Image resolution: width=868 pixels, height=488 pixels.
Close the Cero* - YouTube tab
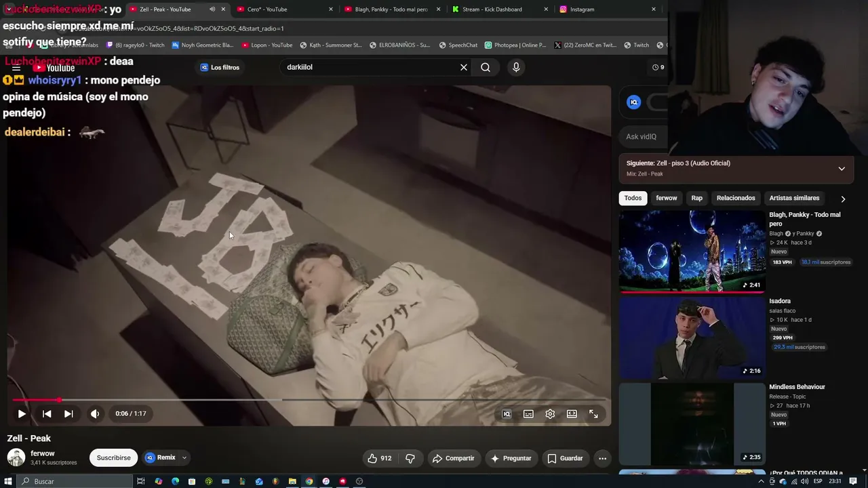(x=331, y=9)
